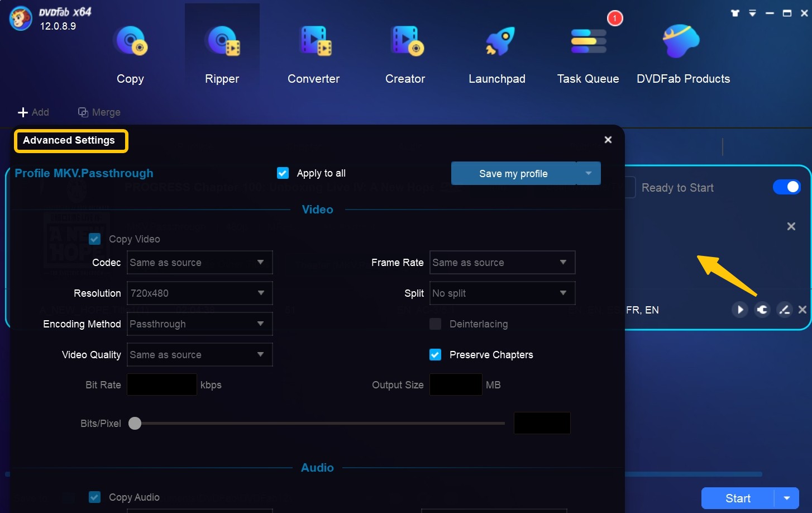Uncheck the Apply to all checkbox
The height and width of the screenshot is (513, 812).
[x=283, y=173]
